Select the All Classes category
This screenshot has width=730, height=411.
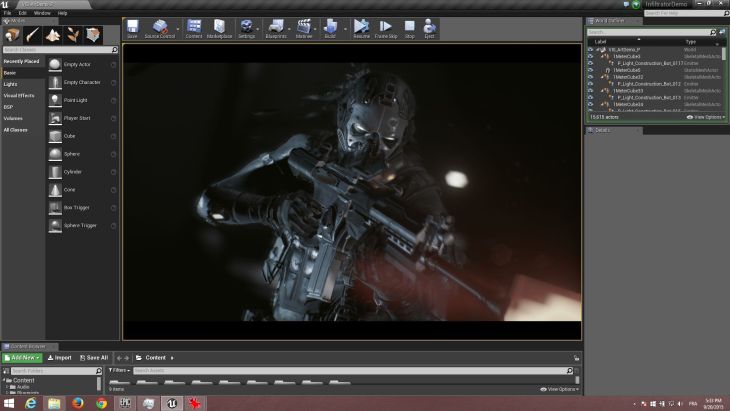(15, 130)
